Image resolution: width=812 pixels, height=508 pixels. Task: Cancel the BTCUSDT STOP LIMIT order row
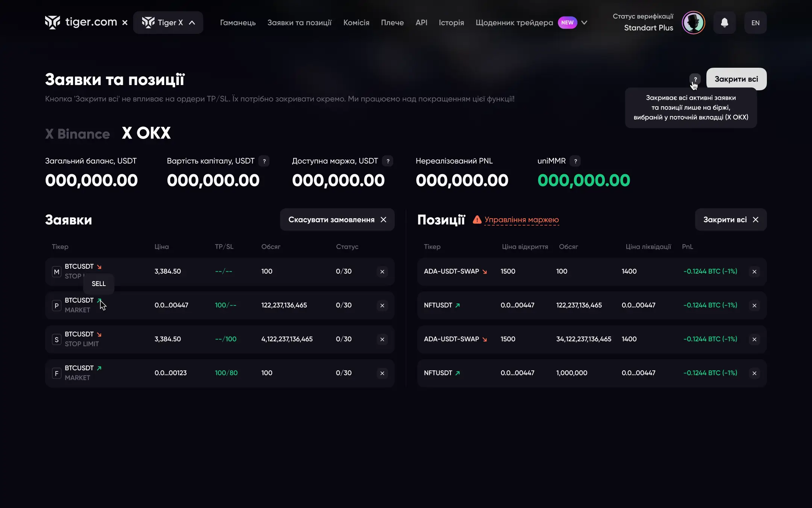382,339
